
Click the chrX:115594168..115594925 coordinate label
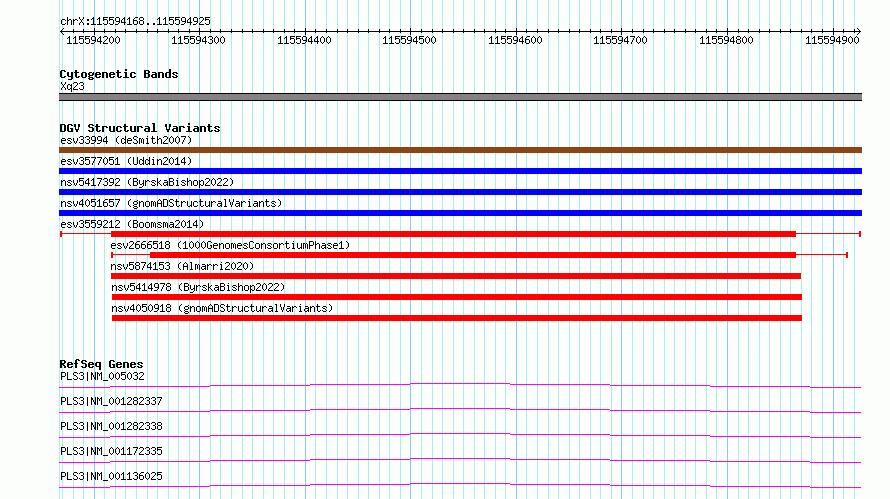tap(135, 21)
